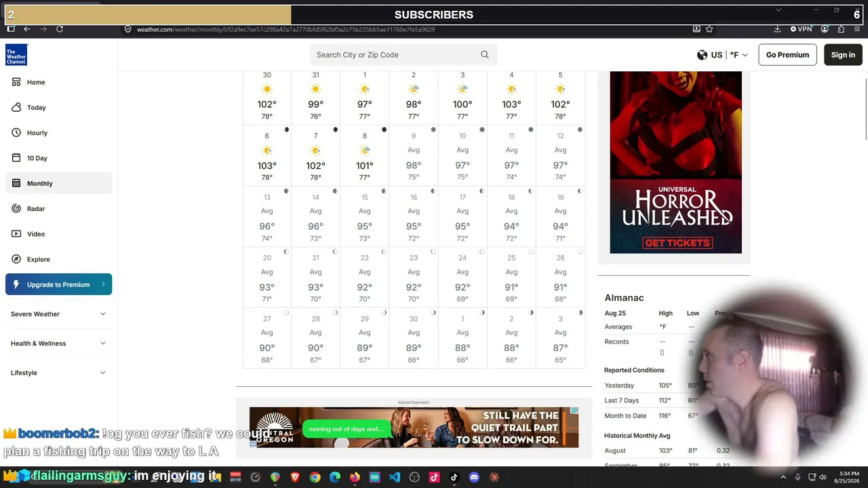
Task: Open Firefox from the taskbar
Action: click(355, 477)
